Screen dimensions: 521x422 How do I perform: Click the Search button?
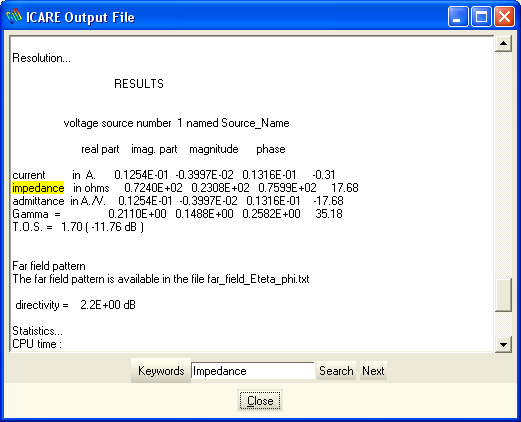point(336,371)
